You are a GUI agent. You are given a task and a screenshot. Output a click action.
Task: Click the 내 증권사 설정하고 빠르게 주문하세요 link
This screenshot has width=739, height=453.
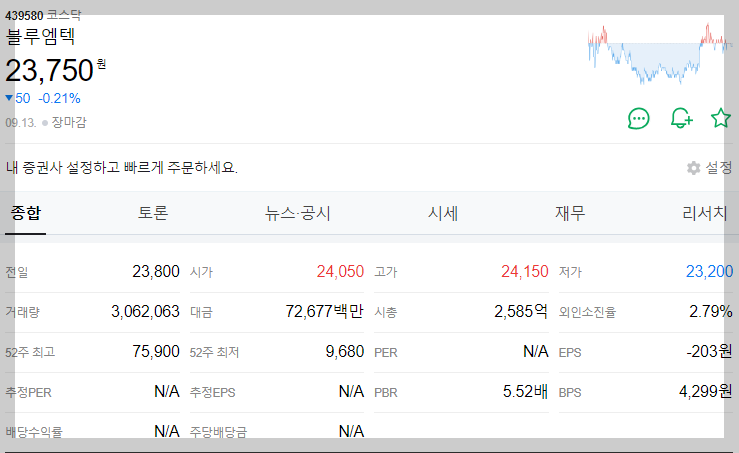coord(122,167)
